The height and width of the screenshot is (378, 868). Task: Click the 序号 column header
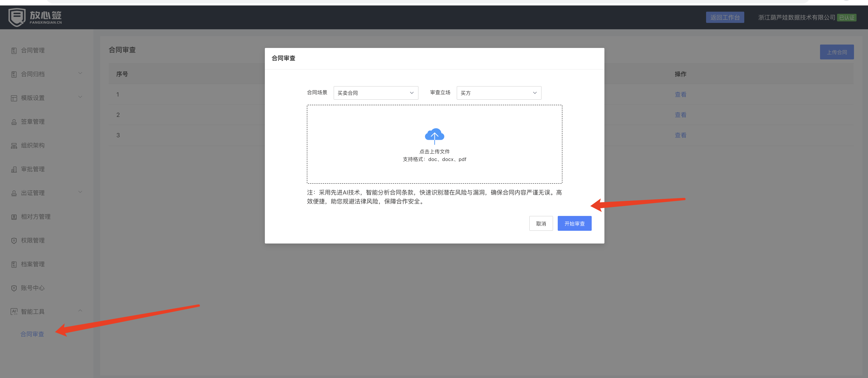coord(122,74)
